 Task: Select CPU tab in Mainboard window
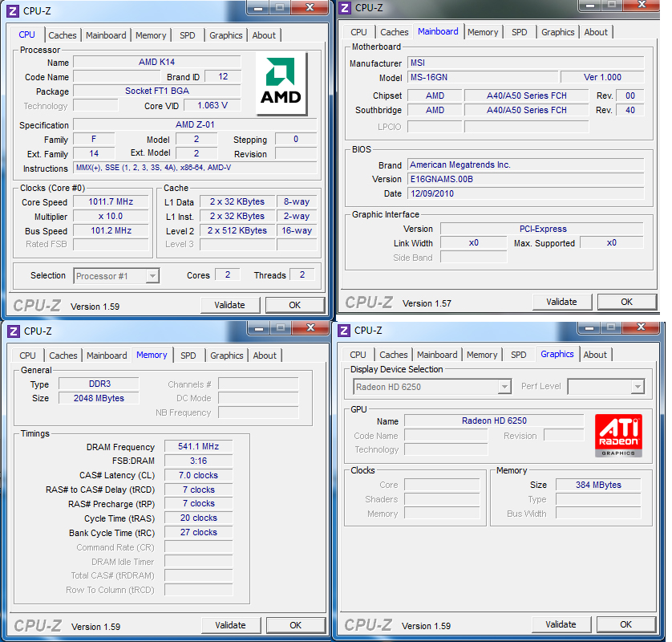(358, 32)
